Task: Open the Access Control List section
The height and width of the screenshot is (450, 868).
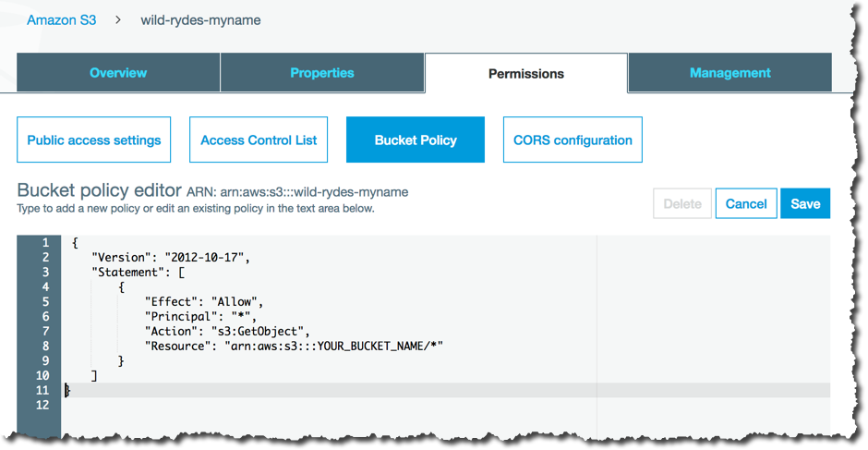Action: click(259, 140)
